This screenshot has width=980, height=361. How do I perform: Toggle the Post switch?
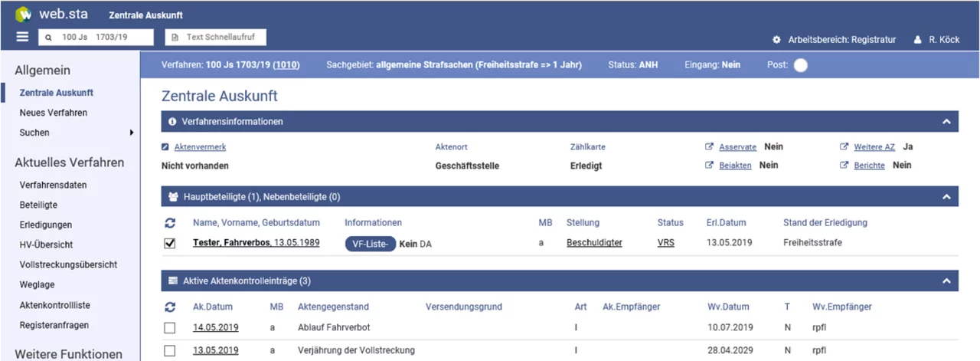[800, 65]
